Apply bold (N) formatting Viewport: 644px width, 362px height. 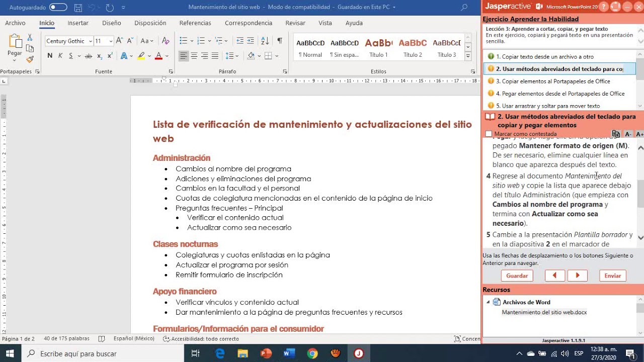coord(50,56)
